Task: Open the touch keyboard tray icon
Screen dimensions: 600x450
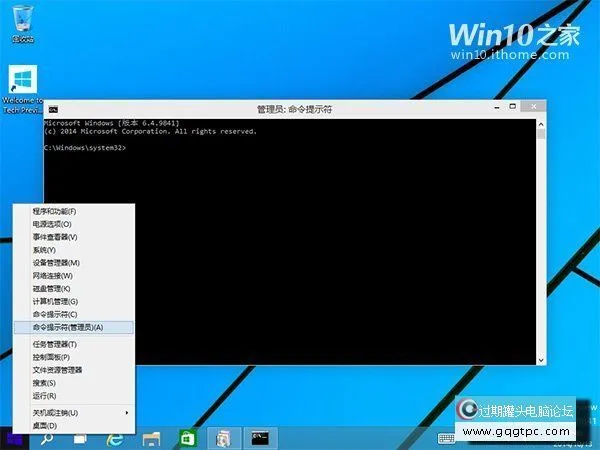Action: pos(447,438)
